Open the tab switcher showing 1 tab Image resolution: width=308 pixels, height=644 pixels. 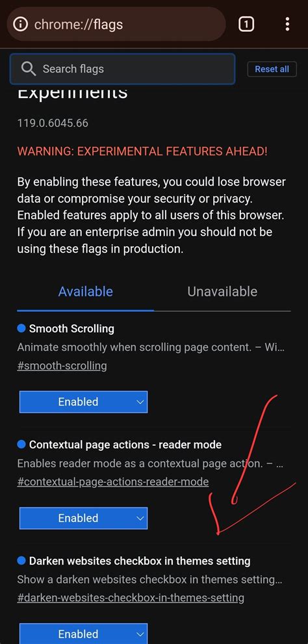246,24
